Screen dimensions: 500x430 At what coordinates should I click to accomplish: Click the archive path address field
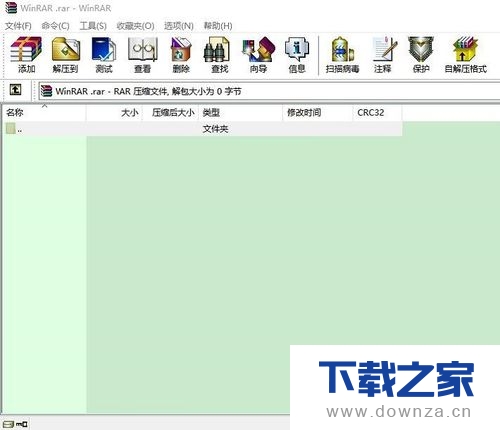269,91
